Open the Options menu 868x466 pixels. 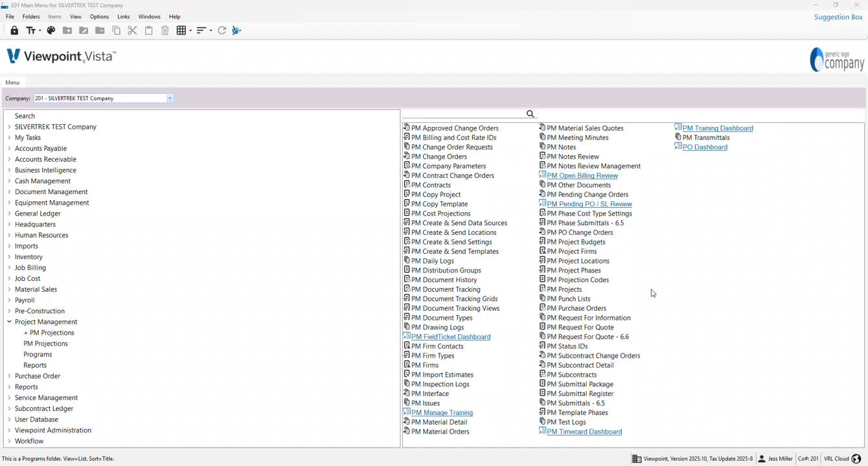pyautogui.click(x=99, y=17)
